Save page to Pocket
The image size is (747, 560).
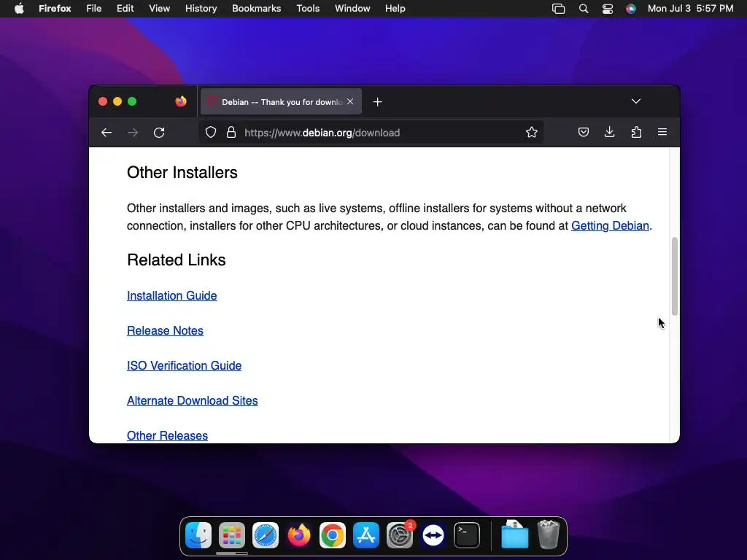tap(583, 133)
